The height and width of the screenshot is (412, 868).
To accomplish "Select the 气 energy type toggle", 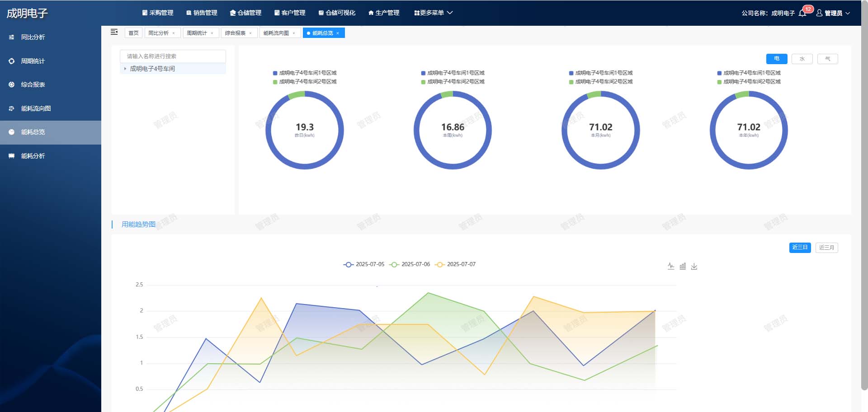I will 827,59.
